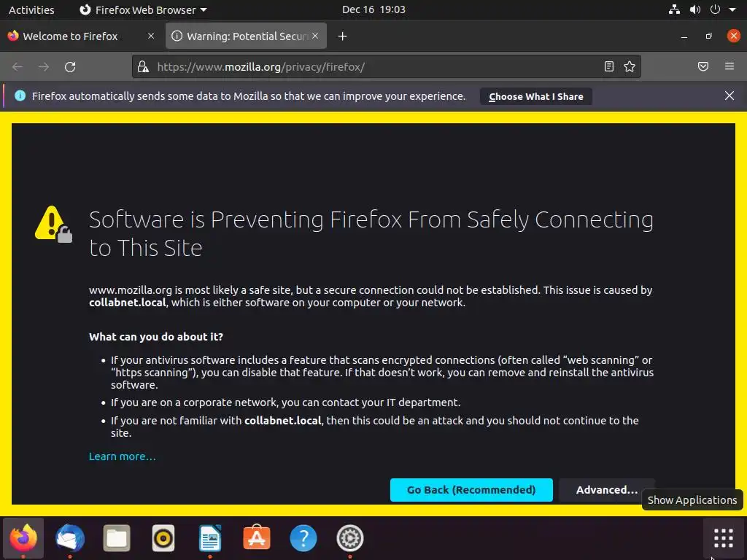Image resolution: width=747 pixels, height=560 pixels.
Task: Open the Firefox hamburger menu
Action: (729, 66)
